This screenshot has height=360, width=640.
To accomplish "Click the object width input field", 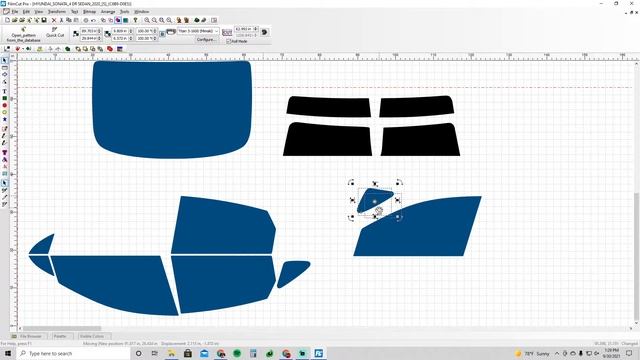I will click(x=122, y=31).
